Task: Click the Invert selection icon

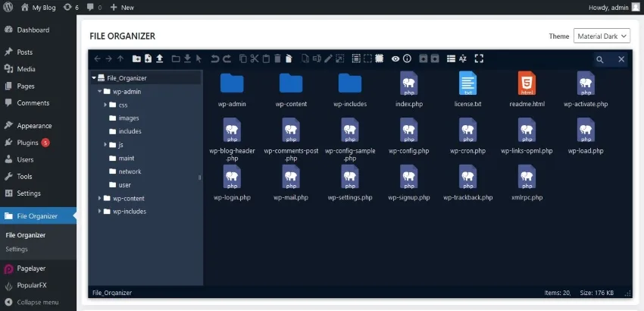Action: coord(379,59)
